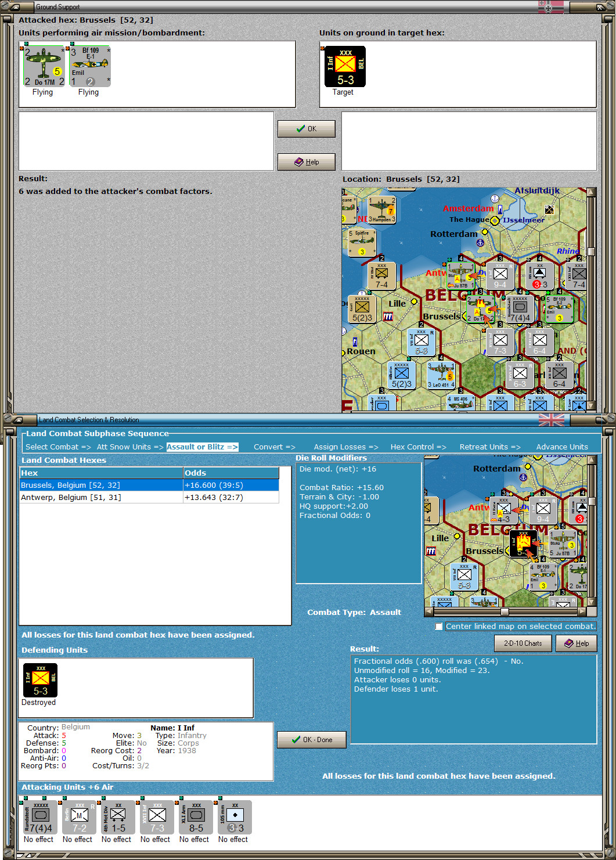The image size is (616, 860).
Task: Click the Odds column header
Action: point(231,473)
